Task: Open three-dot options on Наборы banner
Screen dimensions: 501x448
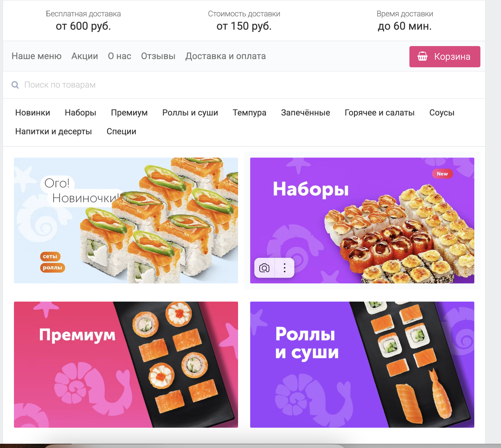Action: coord(284,268)
